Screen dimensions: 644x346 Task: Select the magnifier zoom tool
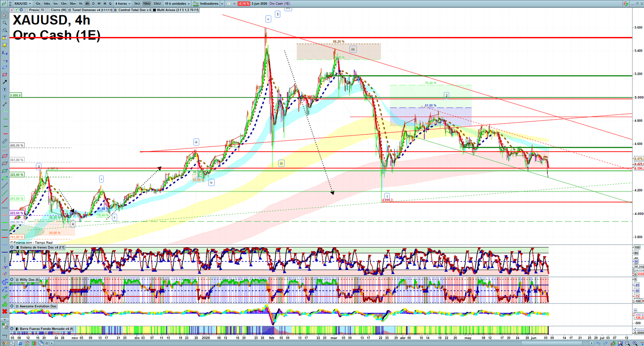(5, 23)
